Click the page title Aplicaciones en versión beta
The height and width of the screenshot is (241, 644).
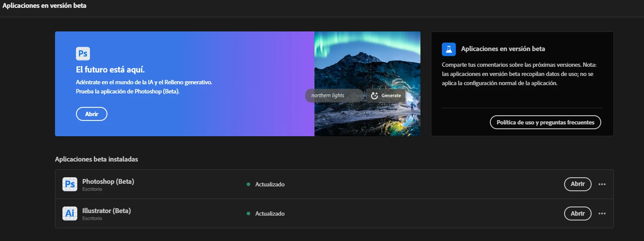pyautogui.click(x=45, y=6)
